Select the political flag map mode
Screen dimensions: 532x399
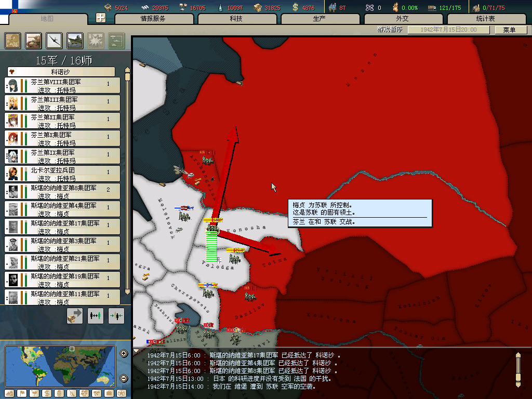(22, 394)
